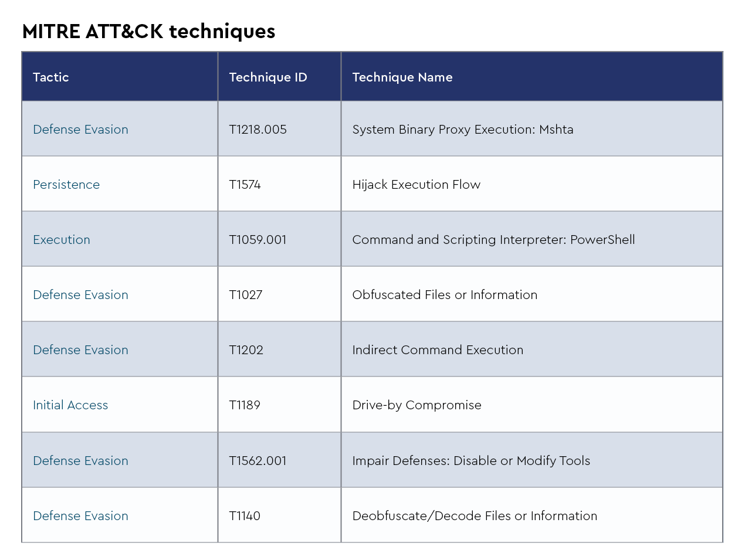Click the Defense Evasion link beside T1027
The image size is (745, 560).
(80, 295)
